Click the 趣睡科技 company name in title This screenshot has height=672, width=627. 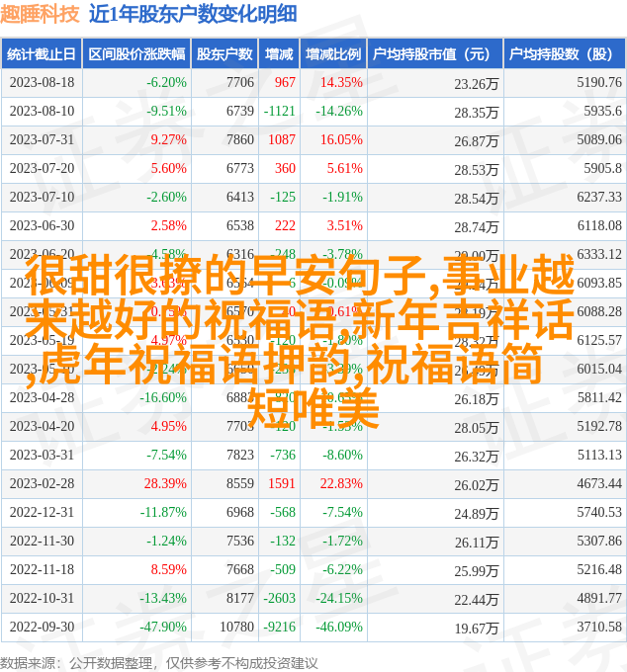pos(40,14)
